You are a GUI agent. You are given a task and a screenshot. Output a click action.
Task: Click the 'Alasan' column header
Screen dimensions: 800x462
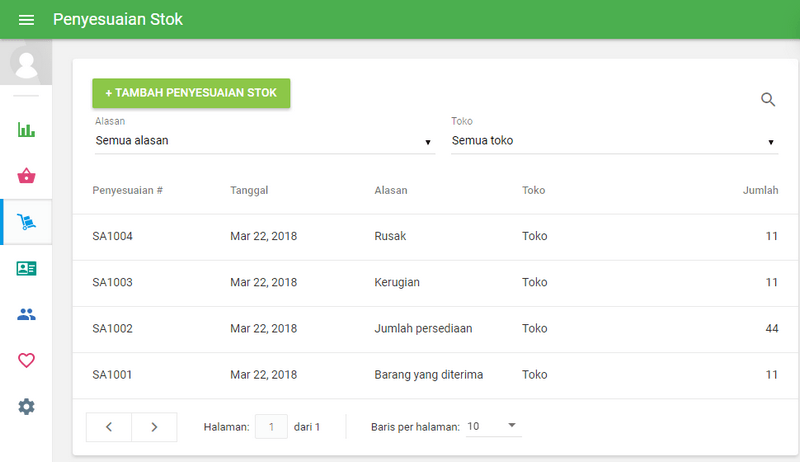(391, 190)
